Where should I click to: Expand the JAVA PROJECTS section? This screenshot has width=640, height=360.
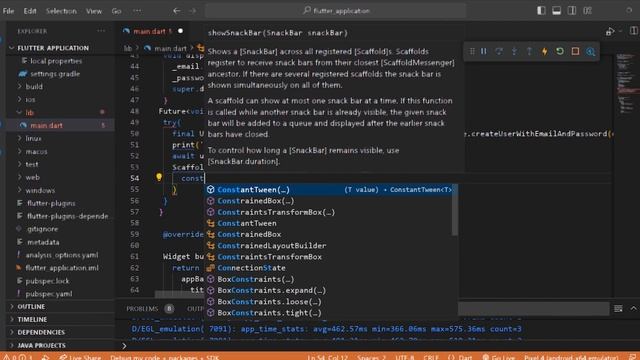coord(41,345)
